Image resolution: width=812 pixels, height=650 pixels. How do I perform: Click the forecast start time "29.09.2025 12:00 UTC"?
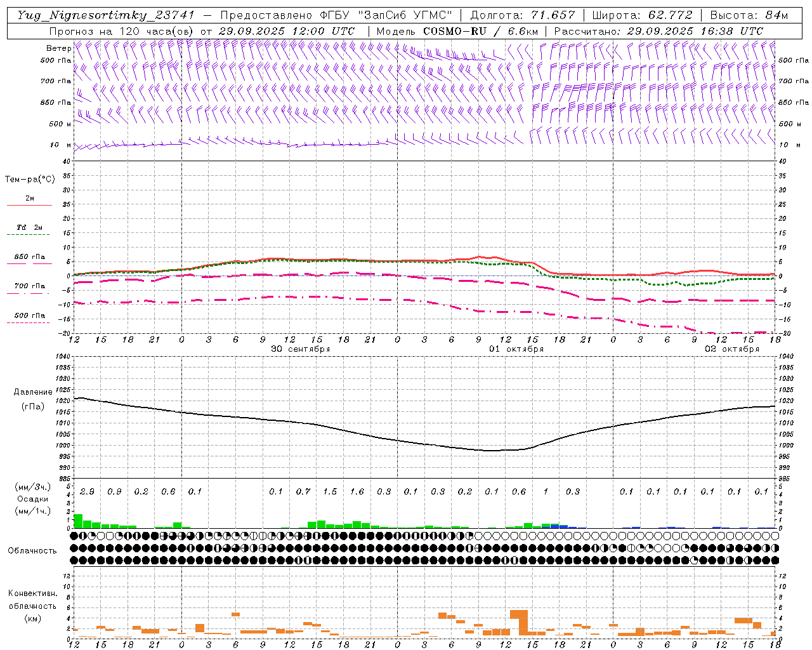tap(286, 31)
